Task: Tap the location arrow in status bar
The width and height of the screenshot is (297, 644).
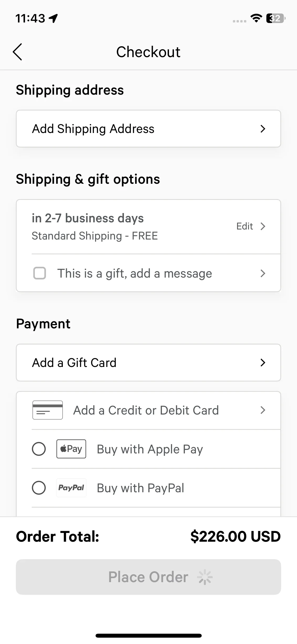Action: click(x=54, y=19)
